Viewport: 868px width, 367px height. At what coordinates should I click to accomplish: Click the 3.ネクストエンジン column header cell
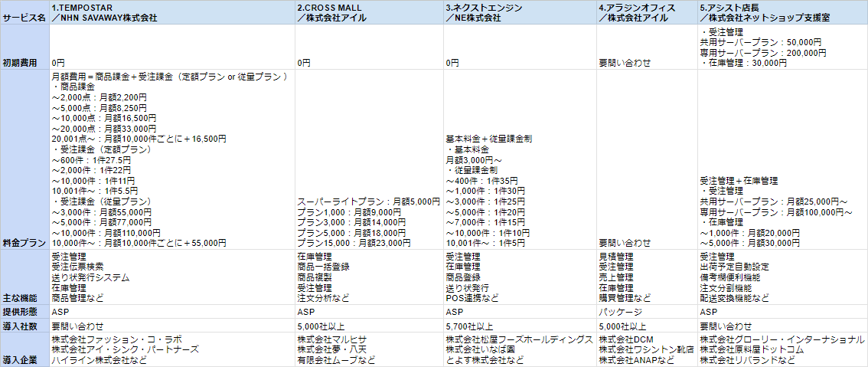point(520,12)
